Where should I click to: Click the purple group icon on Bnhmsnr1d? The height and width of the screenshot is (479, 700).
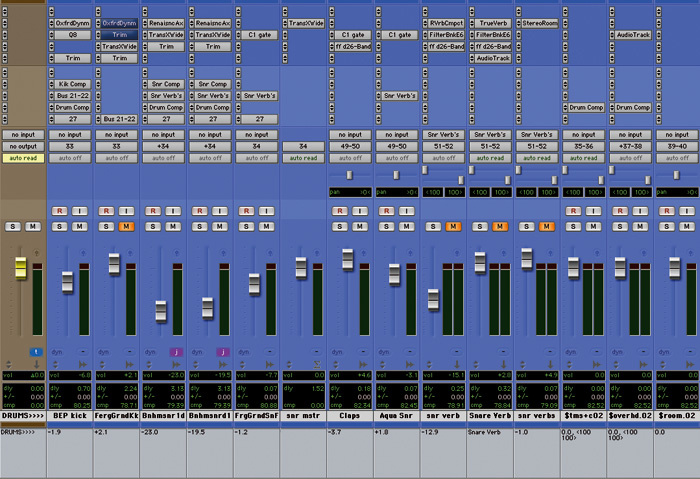pyautogui.click(x=174, y=351)
